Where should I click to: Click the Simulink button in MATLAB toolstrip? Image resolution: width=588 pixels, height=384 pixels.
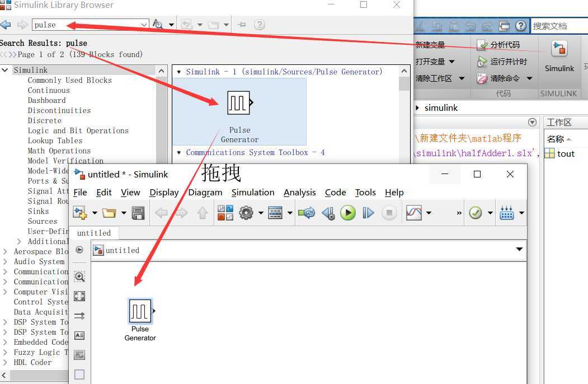[559, 57]
